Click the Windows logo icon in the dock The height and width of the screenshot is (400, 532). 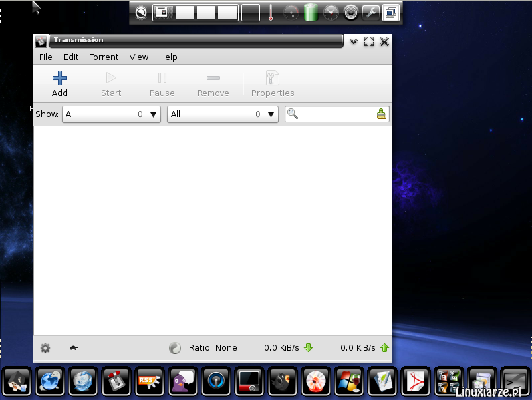[x=349, y=381]
